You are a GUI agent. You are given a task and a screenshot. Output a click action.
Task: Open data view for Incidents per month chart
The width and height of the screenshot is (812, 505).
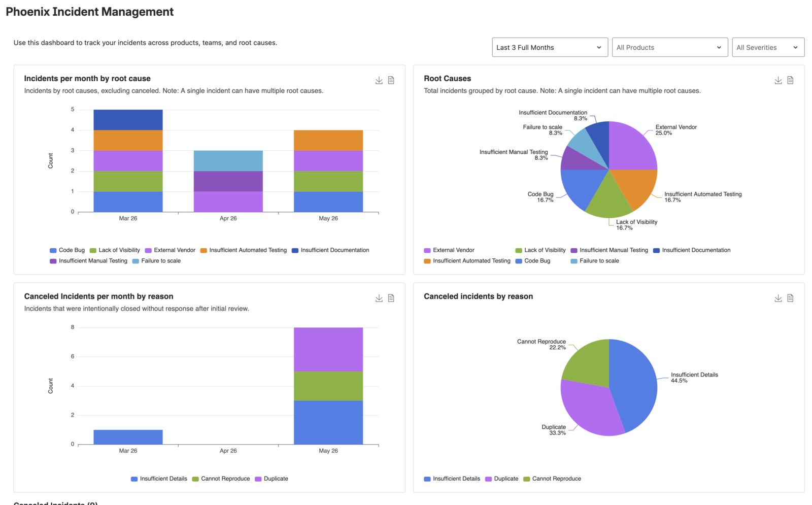pos(391,80)
